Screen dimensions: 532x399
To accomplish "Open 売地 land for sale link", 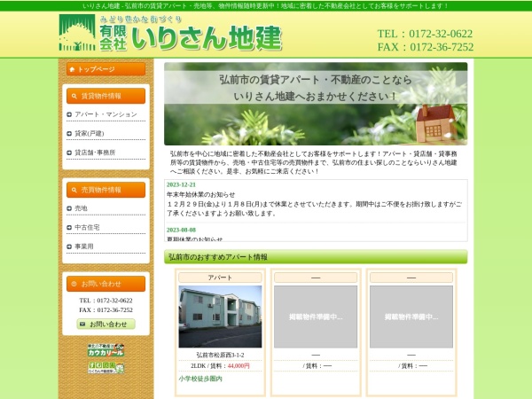I will tap(81, 208).
